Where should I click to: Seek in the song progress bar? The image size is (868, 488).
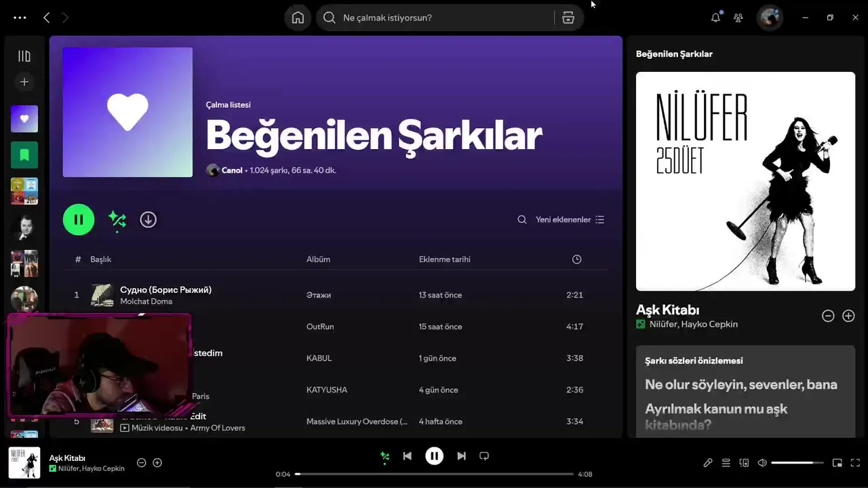(x=435, y=474)
